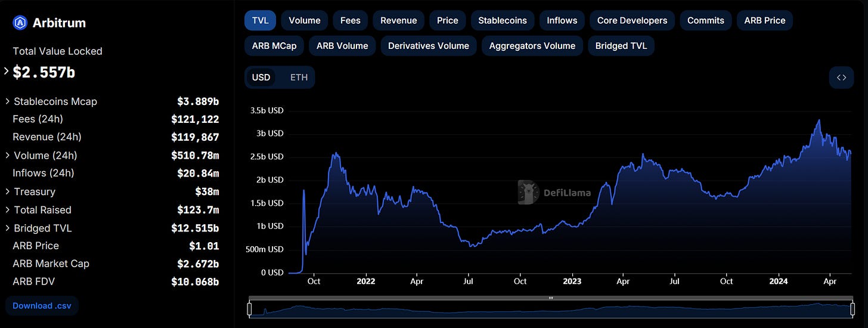
Task: Click the right handle of range slider
Action: [x=852, y=309]
